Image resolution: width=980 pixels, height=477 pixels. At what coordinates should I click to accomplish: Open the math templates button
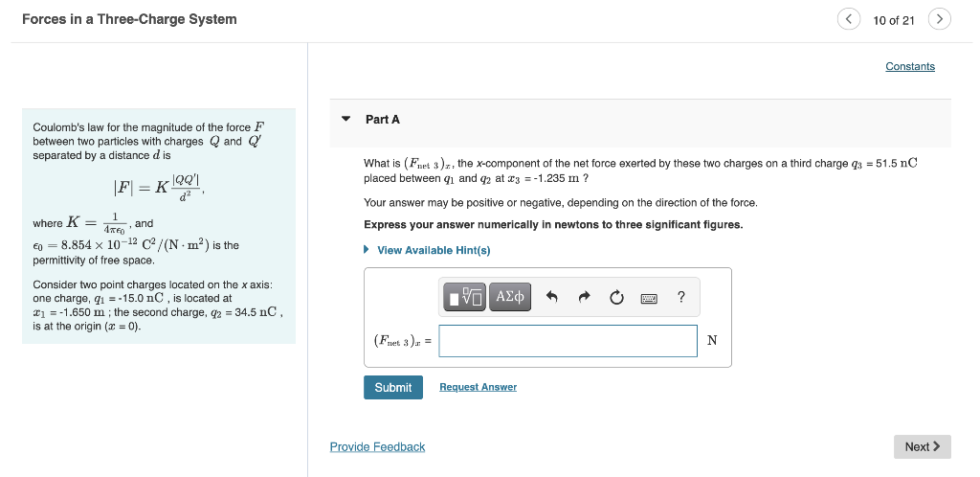tap(467, 297)
